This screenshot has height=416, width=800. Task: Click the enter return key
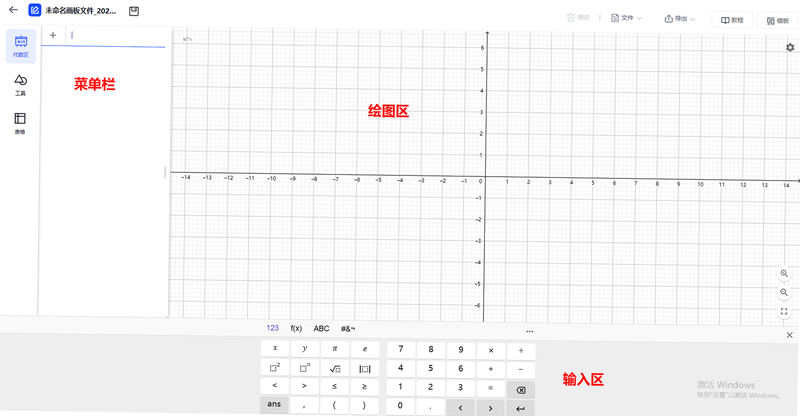[x=520, y=408]
